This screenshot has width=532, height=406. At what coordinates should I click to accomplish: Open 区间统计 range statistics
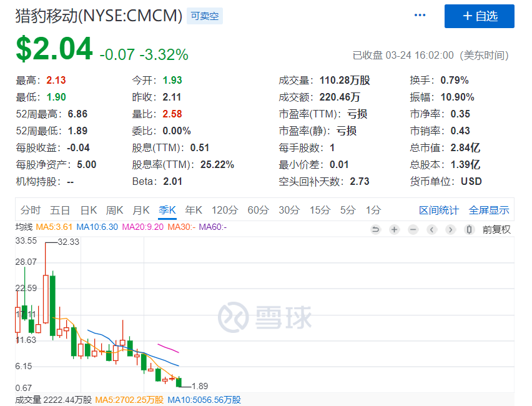pyautogui.click(x=439, y=210)
